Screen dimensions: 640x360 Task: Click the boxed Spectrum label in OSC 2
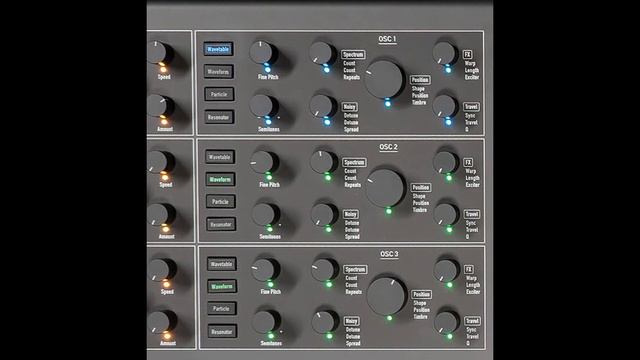[x=354, y=162]
